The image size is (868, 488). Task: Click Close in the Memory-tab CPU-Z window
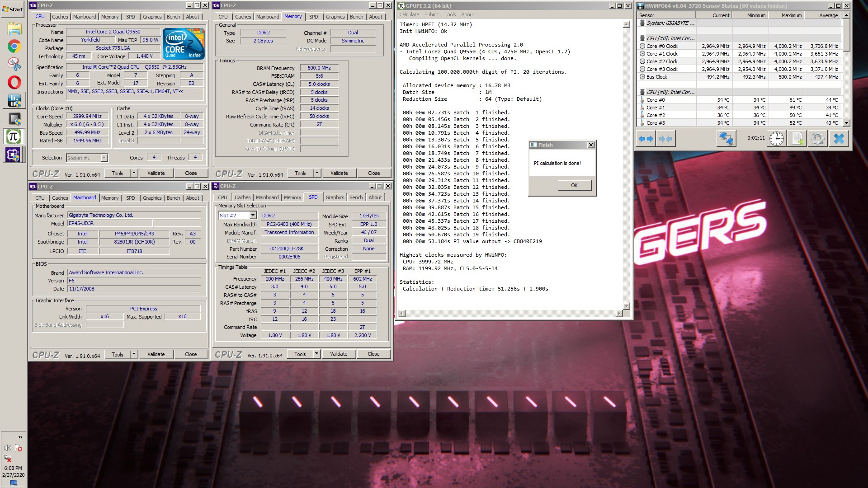click(374, 173)
